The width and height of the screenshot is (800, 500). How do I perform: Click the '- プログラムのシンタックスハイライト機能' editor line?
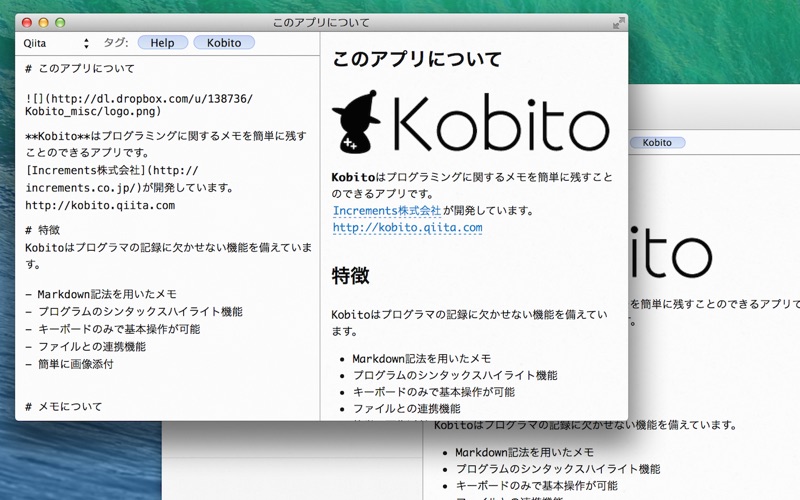(x=134, y=312)
